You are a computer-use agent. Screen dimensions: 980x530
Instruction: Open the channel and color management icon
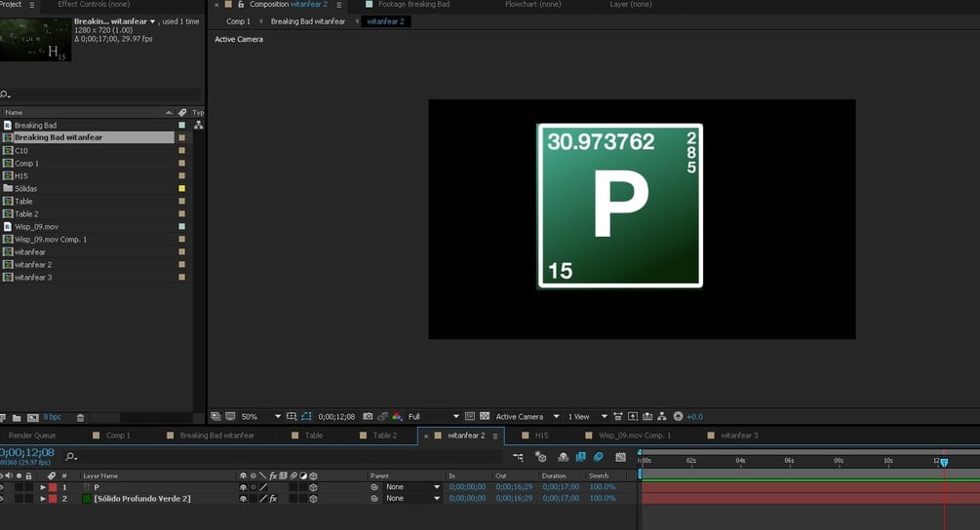pos(397,417)
